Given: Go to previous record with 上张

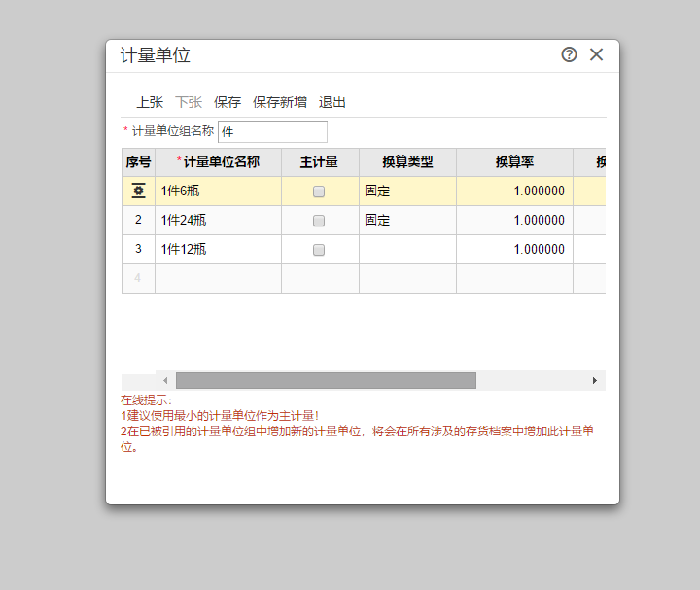Looking at the screenshot, I should coord(150,102).
